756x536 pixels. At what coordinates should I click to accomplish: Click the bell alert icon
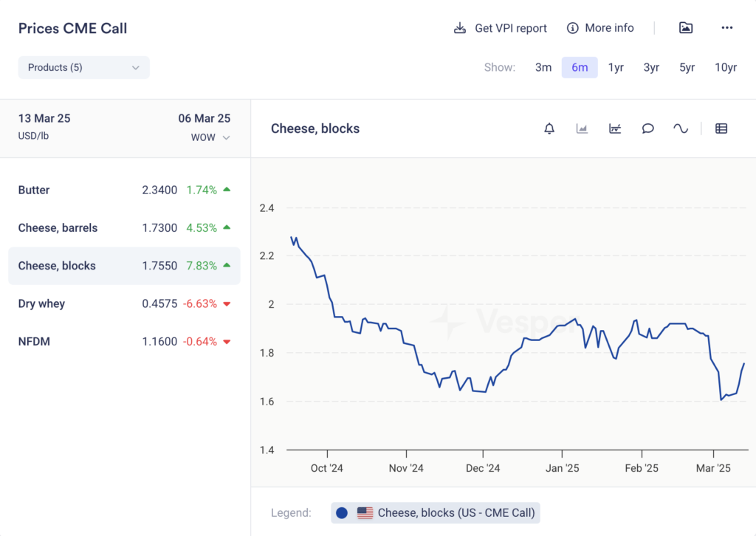pos(549,128)
